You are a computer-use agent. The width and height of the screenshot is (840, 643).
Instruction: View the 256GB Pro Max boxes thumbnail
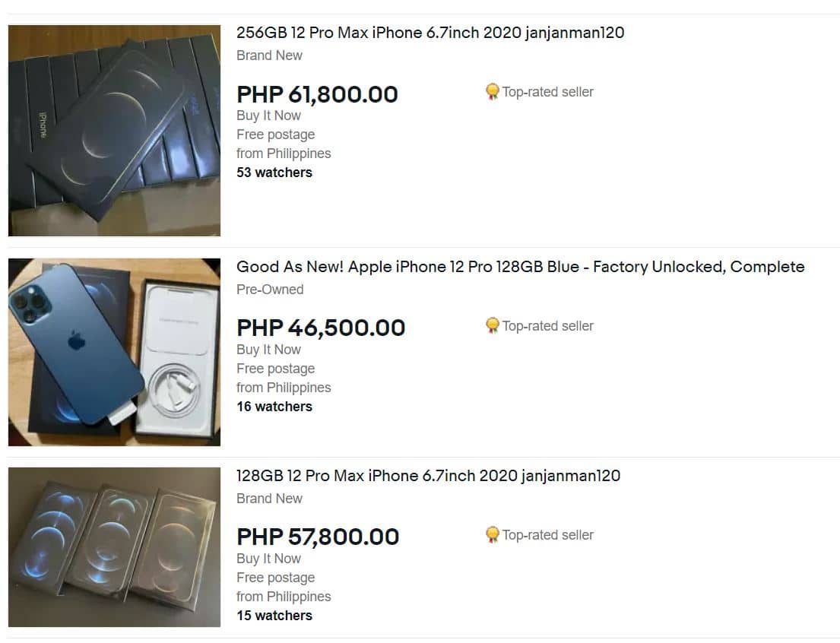coord(114,131)
